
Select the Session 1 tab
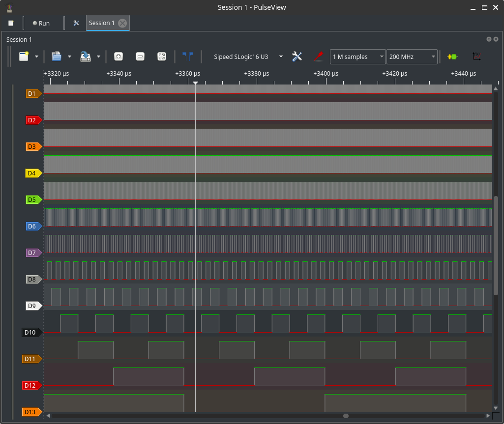(x=102, y=23)
